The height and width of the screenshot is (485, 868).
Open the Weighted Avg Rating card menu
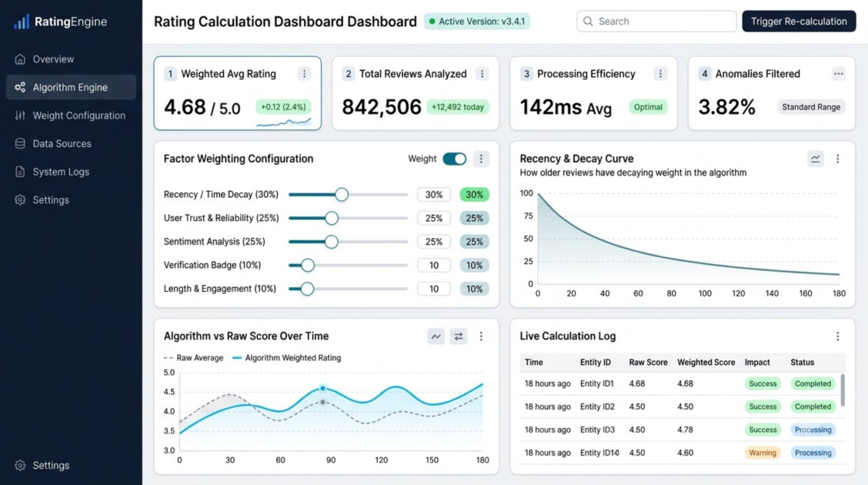coord(304,74)
